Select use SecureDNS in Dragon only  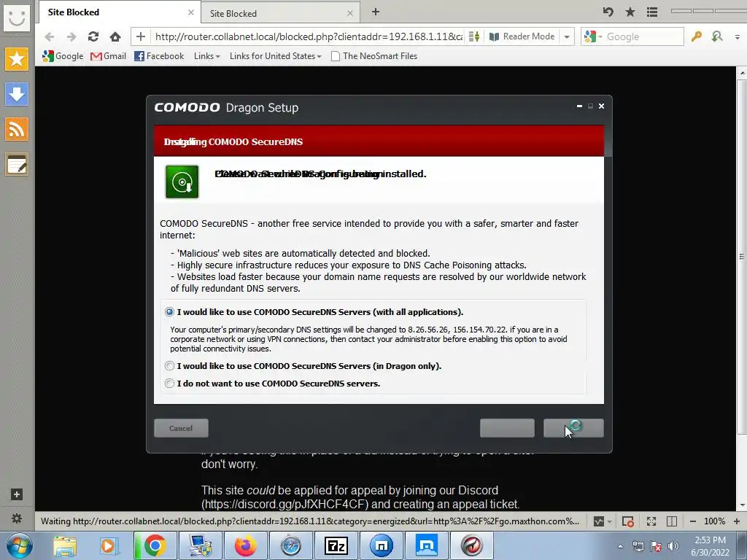click(169, 366)
